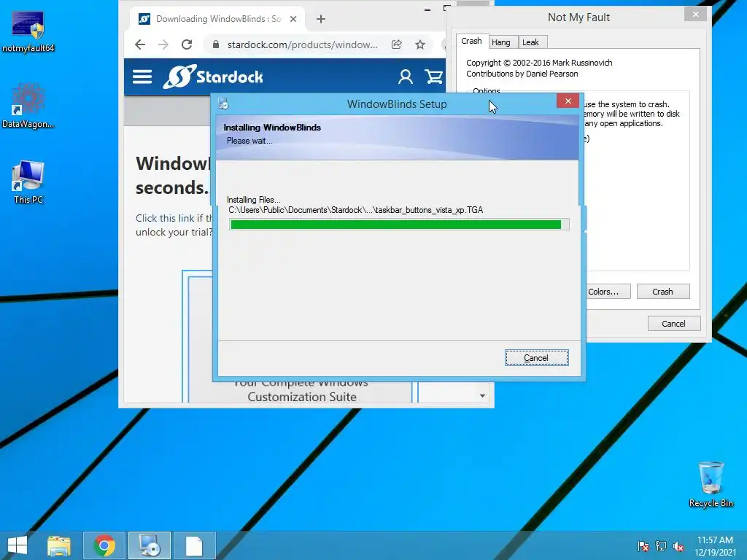747x560 pixels.
Task: Go back in the Chrome browser
Action: point(140,44)
